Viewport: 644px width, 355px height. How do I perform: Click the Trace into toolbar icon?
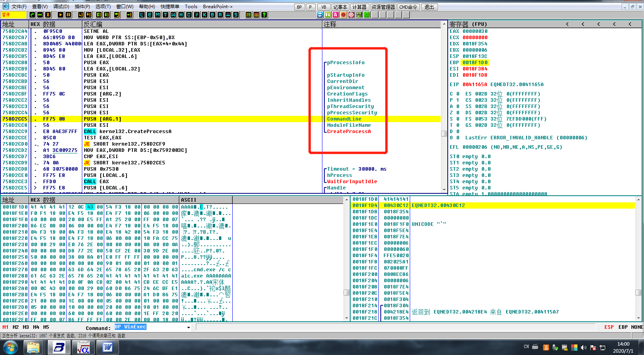99,15
